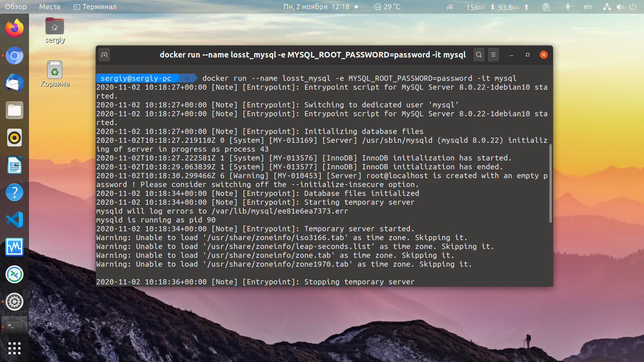The width and height of the screenshot is (644, 362).
Task: Click the fan indicator icon in top bar
Action: [450, 7]
